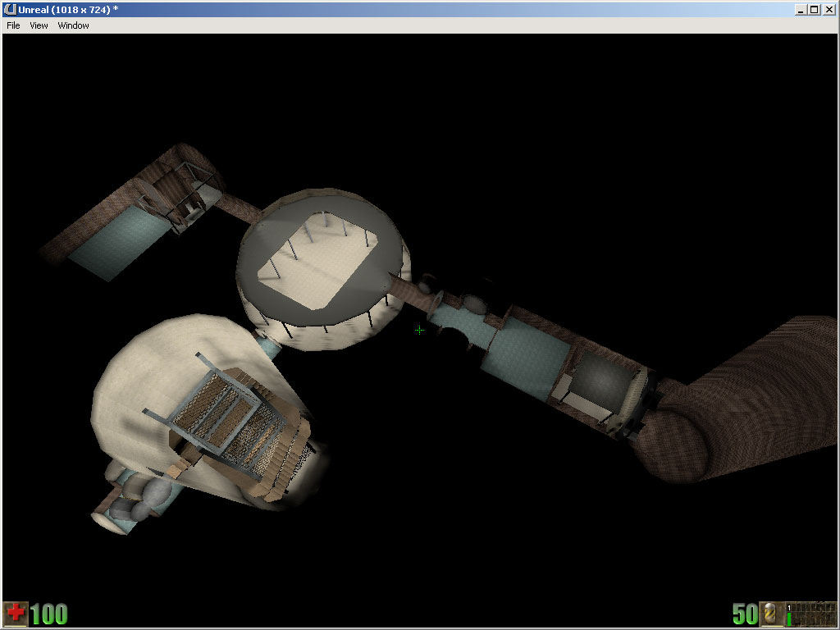Open the View menu
The image size is (840, 630).
[x=39, y=25]
